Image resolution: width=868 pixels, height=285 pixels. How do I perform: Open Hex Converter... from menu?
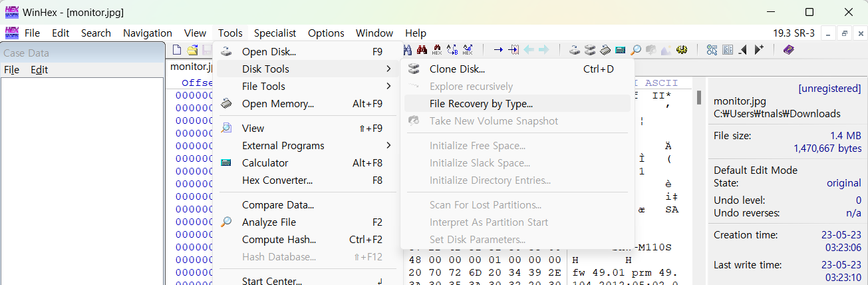click(307, 180)
